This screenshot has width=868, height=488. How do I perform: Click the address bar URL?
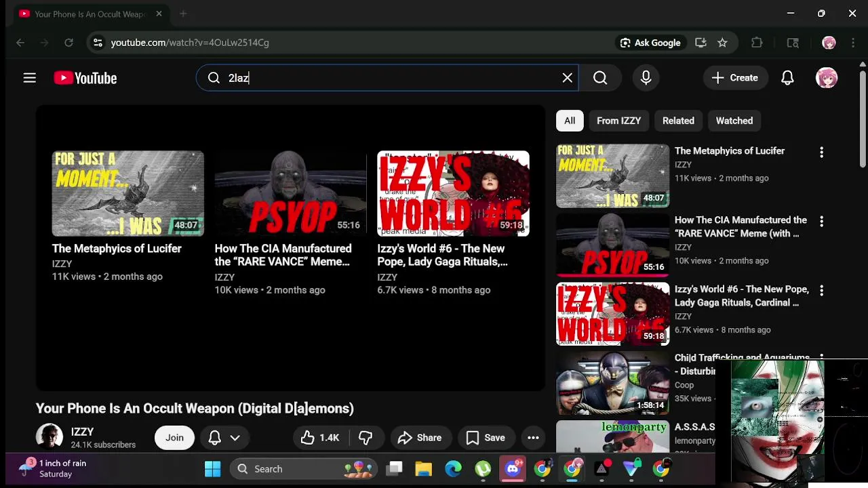pyautogui.click(x=190, y=43)
